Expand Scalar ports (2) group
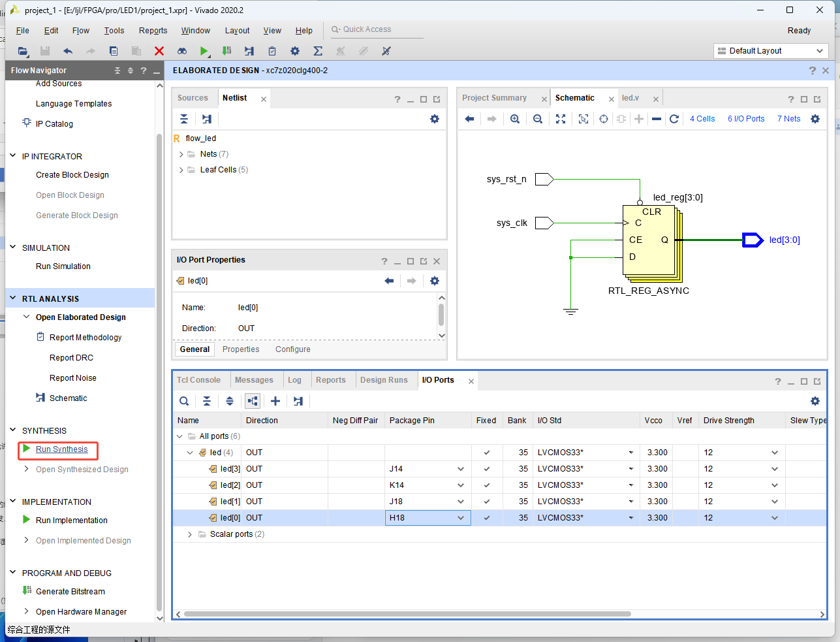The image size is (840, 642). (x=190, y=534)
